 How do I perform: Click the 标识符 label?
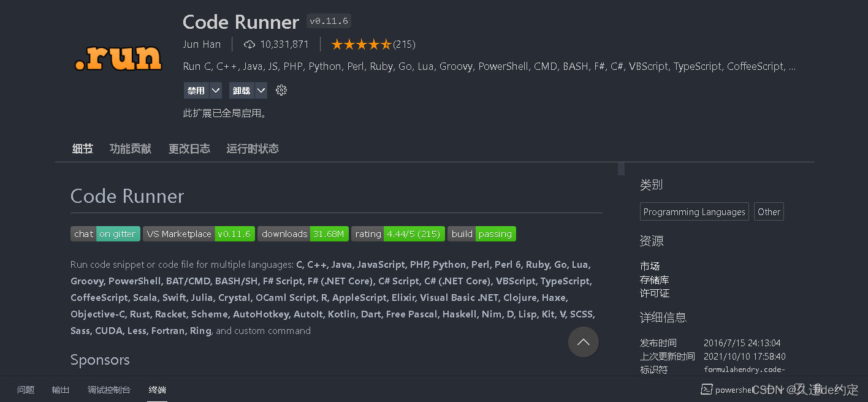coord(653,370)
